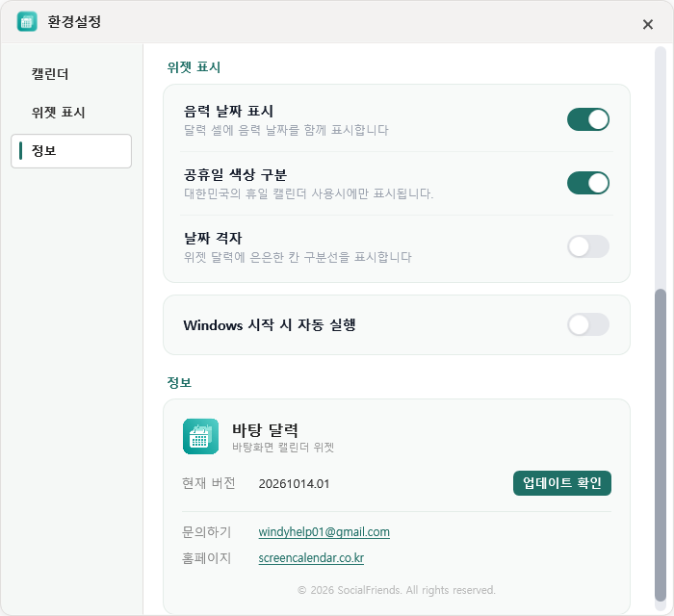Click 바탕화면 캘린더 위젯 subtitle
674x616 pixels.
(x=283, y=448)
